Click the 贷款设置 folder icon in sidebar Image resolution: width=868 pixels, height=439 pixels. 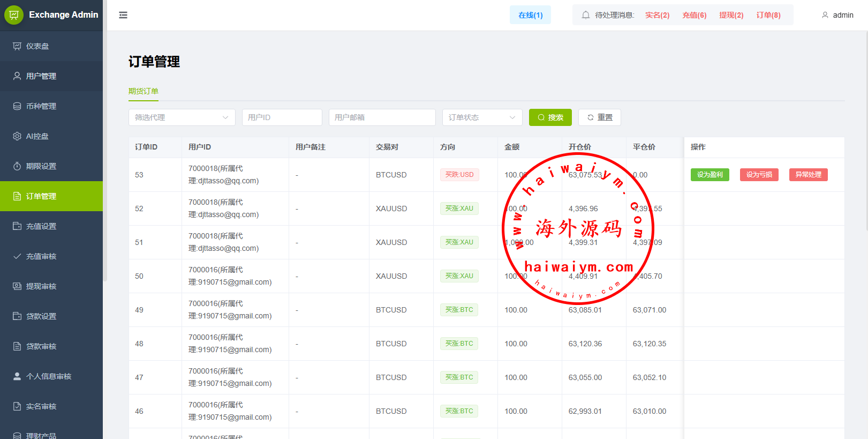point(17,316)
